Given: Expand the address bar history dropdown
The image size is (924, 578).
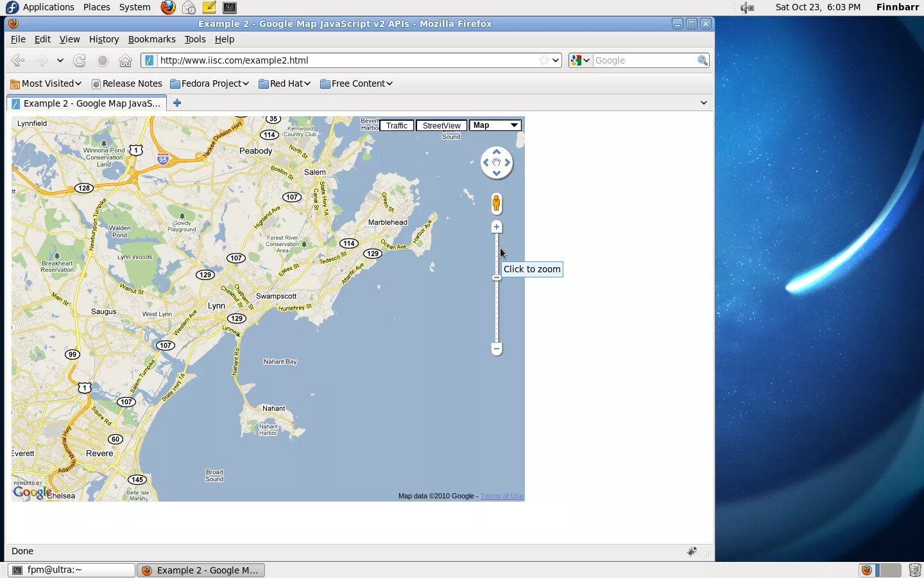Looking at the screenshot, I should click(x=556, y=60).
